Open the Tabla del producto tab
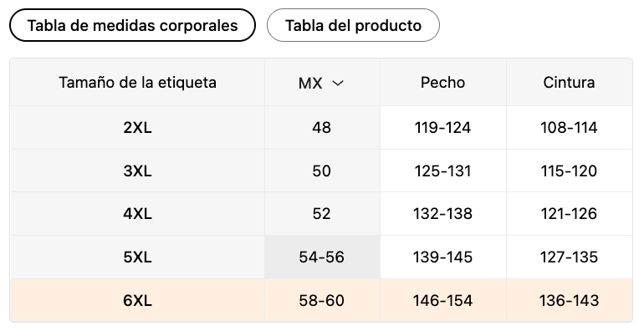Image resolution: width=644 pixels, height=336 pixels. (x=353, y=25)
